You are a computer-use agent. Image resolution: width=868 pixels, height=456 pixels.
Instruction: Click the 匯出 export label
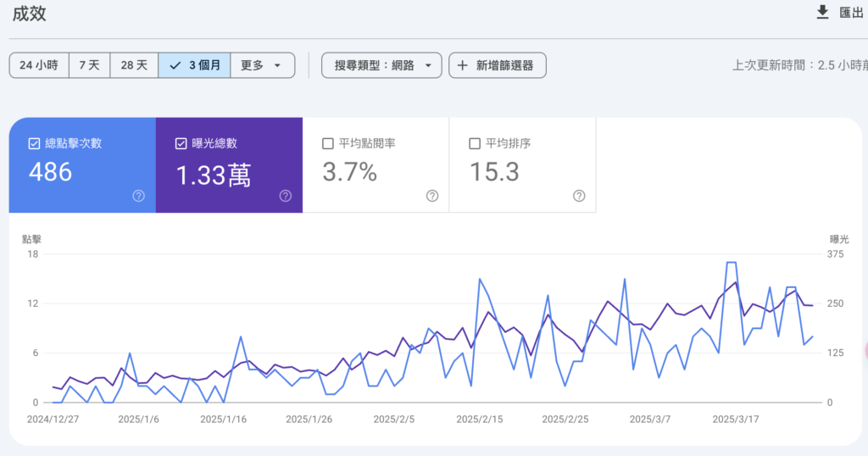click(x=851, y=13)
